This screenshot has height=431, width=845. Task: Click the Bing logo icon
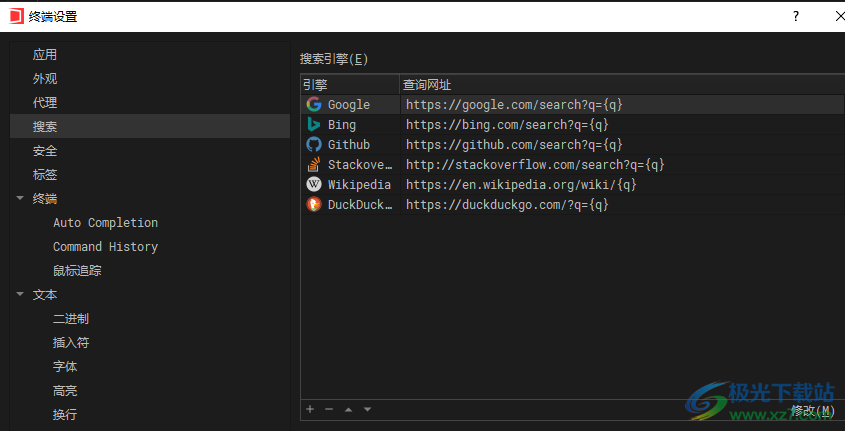(x=314, y=124)
